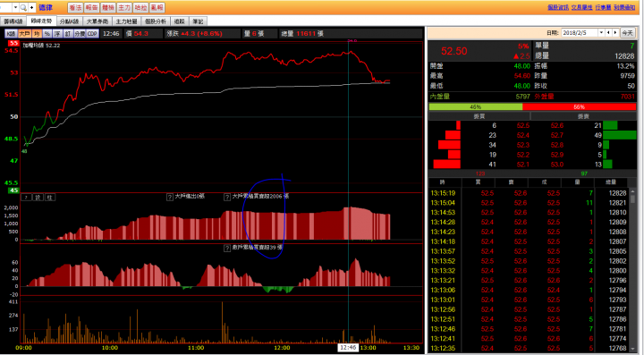Viewport: 644px width, 355px height.
Task: Click help icon beside 大戶進出0張
Action: point(170,197)
